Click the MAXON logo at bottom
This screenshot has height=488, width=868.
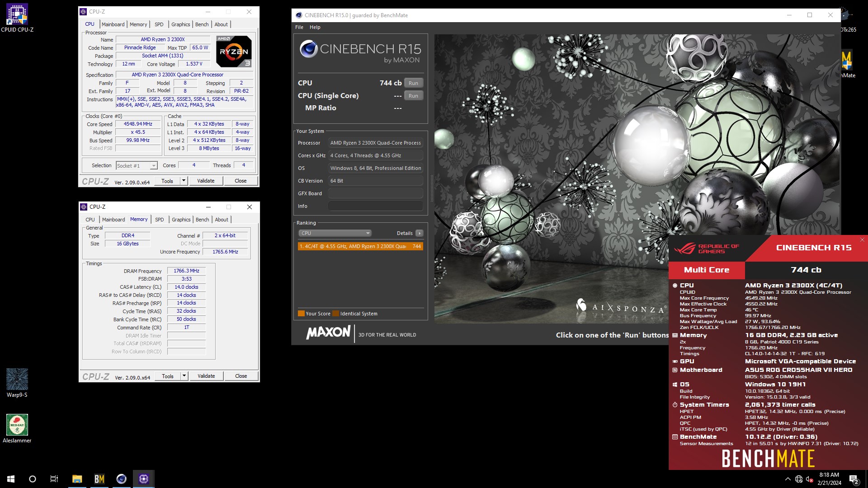pyautogui.click(x=328, y=333)
